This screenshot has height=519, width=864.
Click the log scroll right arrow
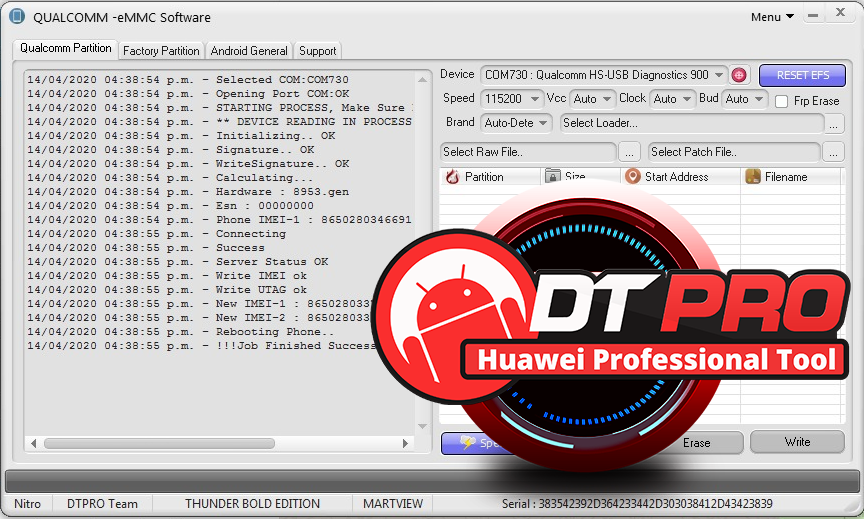click(x=406, y=444)
